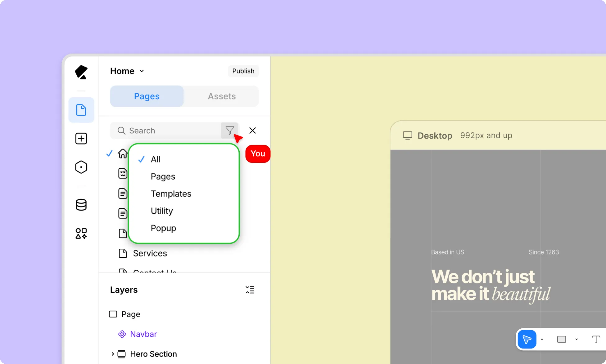Switch to the Pages tab

point(147,96)
